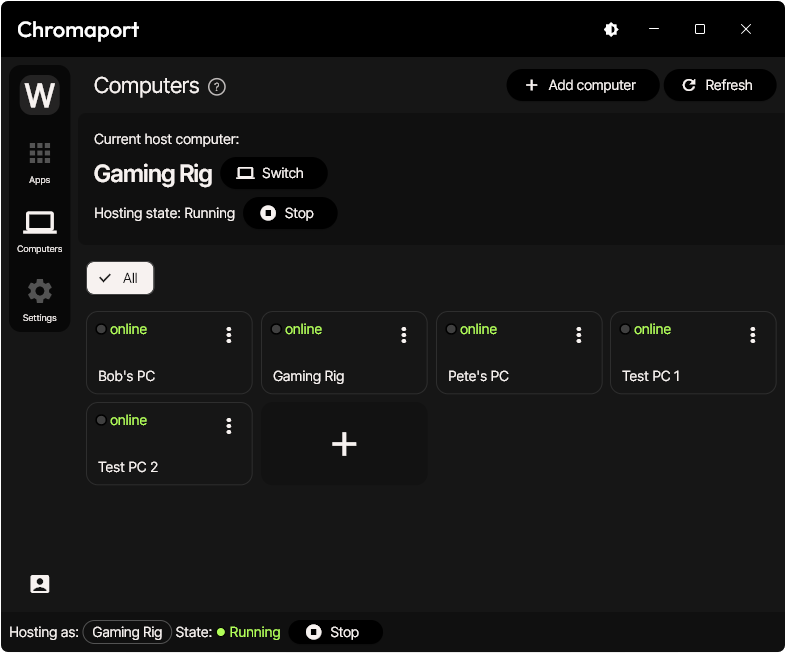The width and height of the screenshot is (786, 653).
Task: Select the Test PC 1 computer card
Action: pos(680,365)
